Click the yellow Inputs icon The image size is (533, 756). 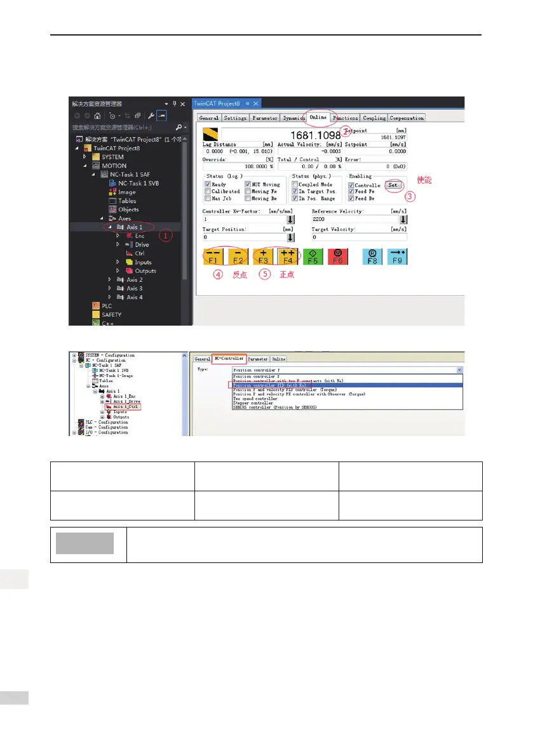[x=129, y=262]
